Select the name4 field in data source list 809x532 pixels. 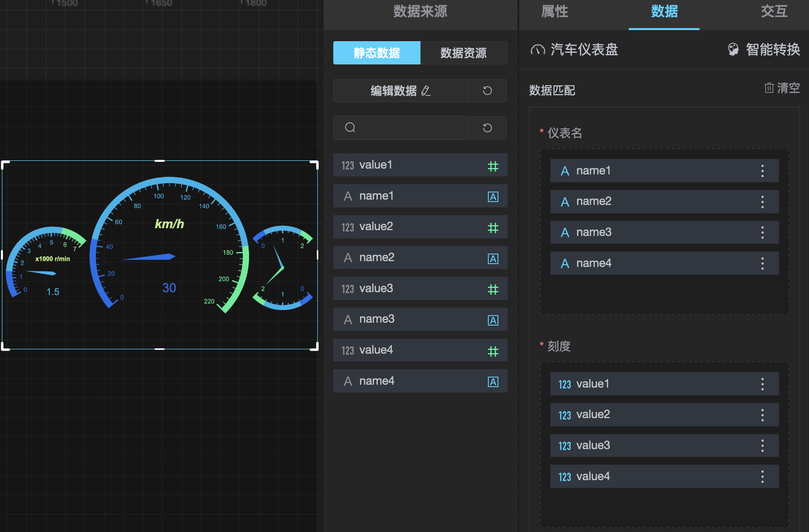click(420, 381)
